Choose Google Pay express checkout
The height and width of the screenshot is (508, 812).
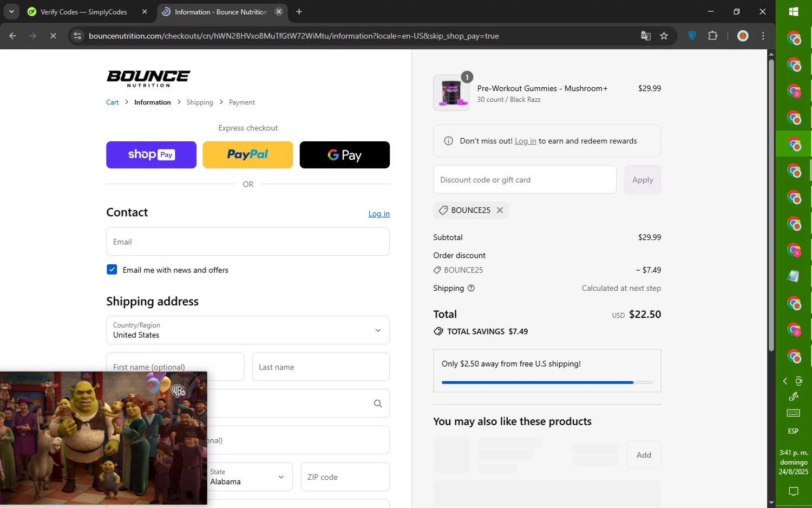click(x=344, y=155)
